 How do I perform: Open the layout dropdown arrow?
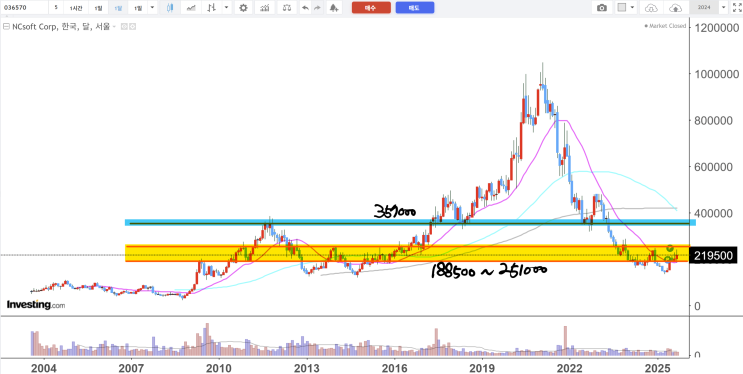[x=633, y=8]
